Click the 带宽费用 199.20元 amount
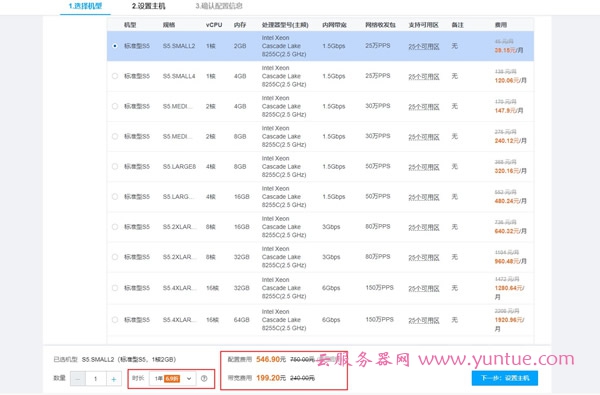 coord(271,378)
